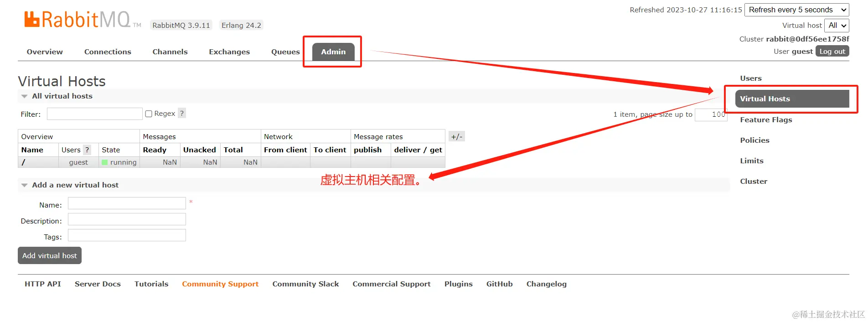The height and width of the screenshot is (322, 868).
Task: Open Feature Flags in the sidebar
Action: (x=766, y=119)
